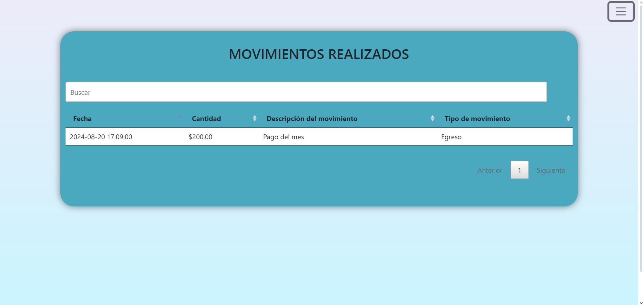
Task: Select the Cantidad column header text
Action: click(206, 119)
